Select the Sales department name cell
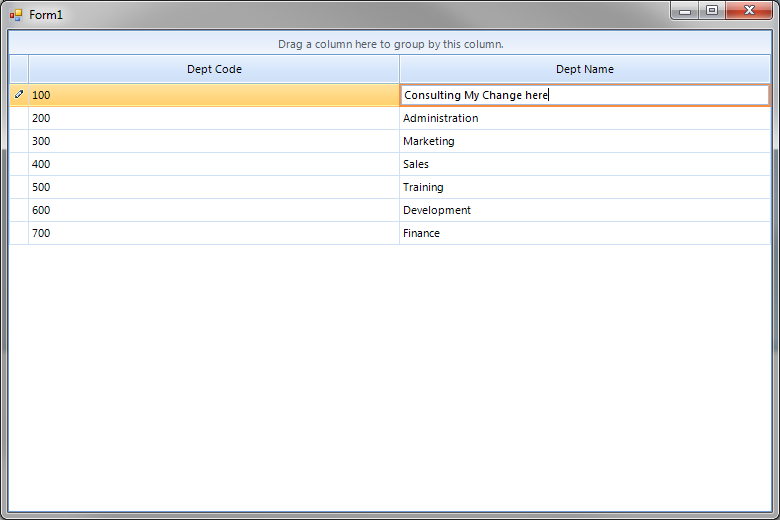This screenshot has height=520, width=780. pyautogui.click(x=585, y=164)
